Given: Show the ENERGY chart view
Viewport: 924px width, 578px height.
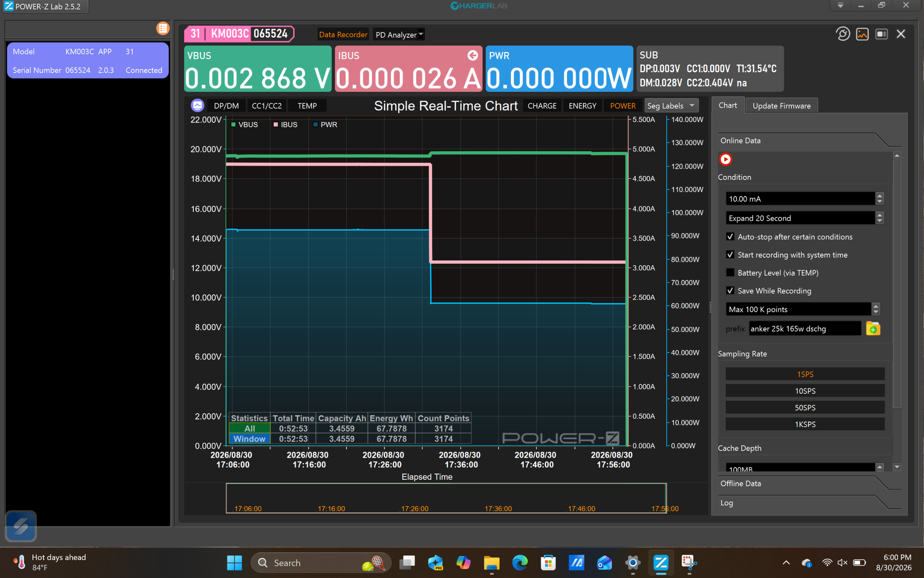Looking at the screenshot, I should 582,105.
